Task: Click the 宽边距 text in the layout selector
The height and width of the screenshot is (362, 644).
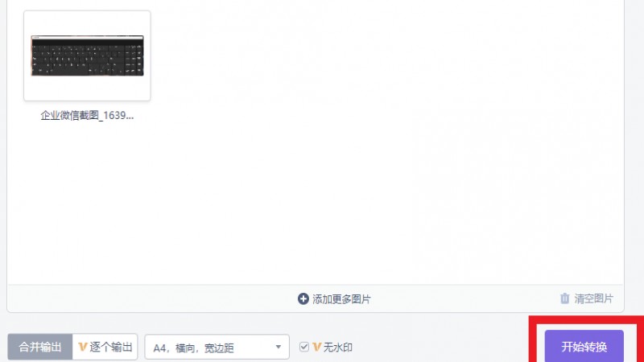Action: tap(219, 348)
